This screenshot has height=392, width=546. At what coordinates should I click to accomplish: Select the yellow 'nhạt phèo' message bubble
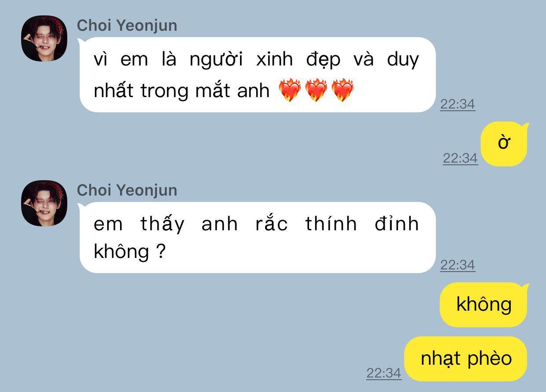point(466,359)
